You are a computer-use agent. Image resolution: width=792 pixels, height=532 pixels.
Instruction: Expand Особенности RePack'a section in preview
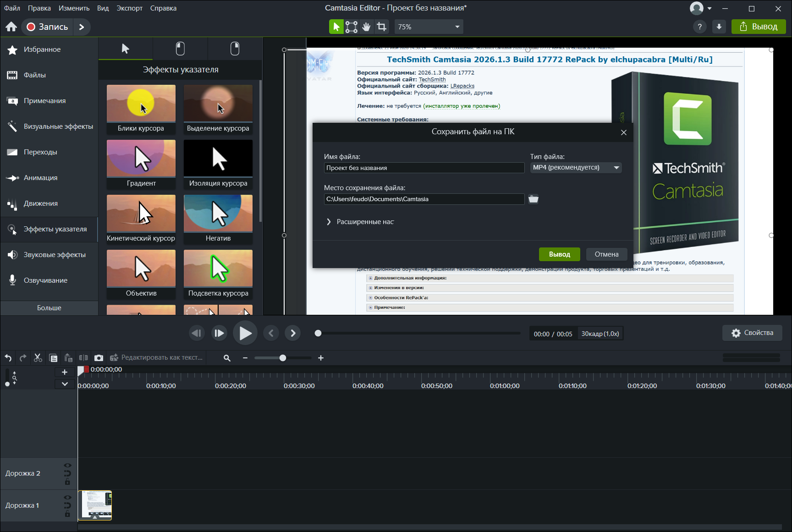point(371,298)
